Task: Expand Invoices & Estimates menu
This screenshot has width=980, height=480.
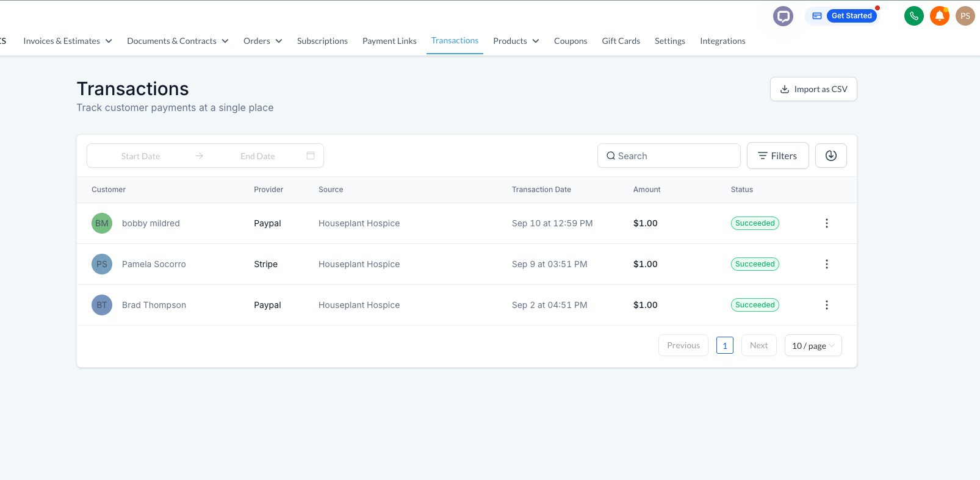Action: [x=68, y=41]
